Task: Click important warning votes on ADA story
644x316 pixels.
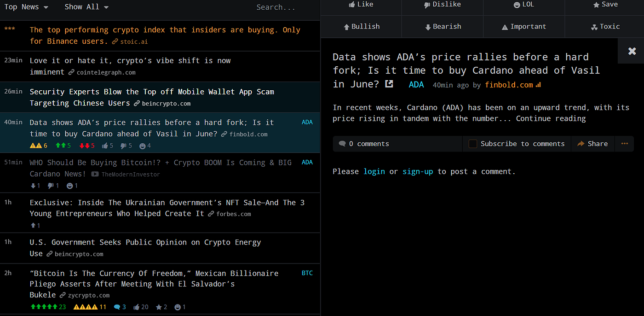Action: (39, 146)
